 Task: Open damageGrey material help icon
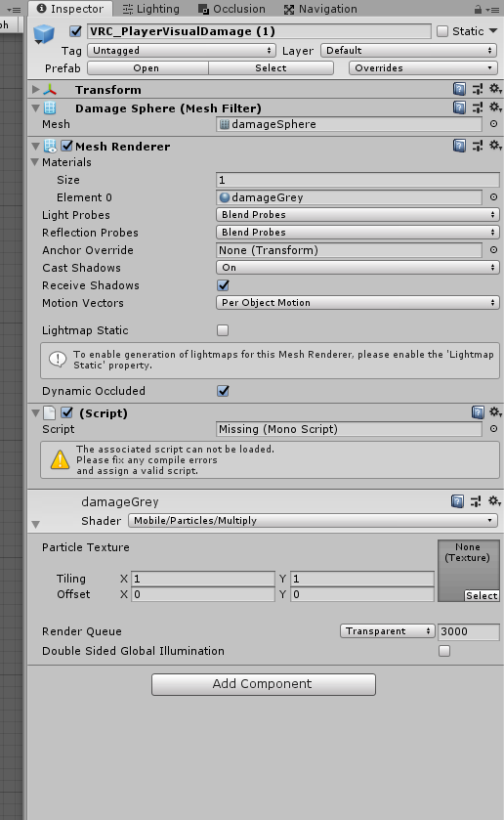[x=457, y=502]
